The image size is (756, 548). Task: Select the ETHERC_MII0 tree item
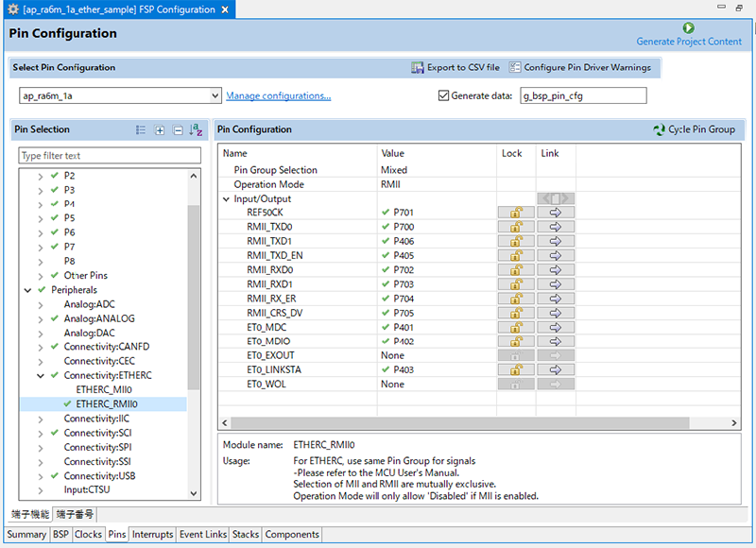click(x=104, y=390)
